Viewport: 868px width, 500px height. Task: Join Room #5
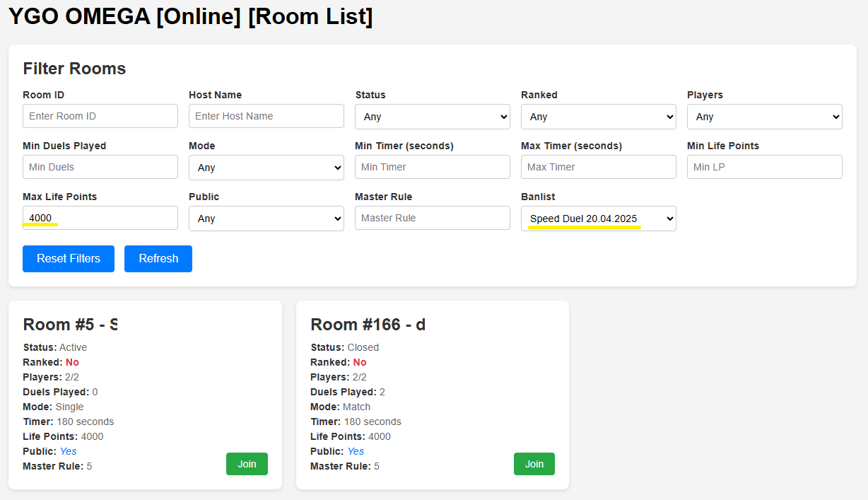247,464
